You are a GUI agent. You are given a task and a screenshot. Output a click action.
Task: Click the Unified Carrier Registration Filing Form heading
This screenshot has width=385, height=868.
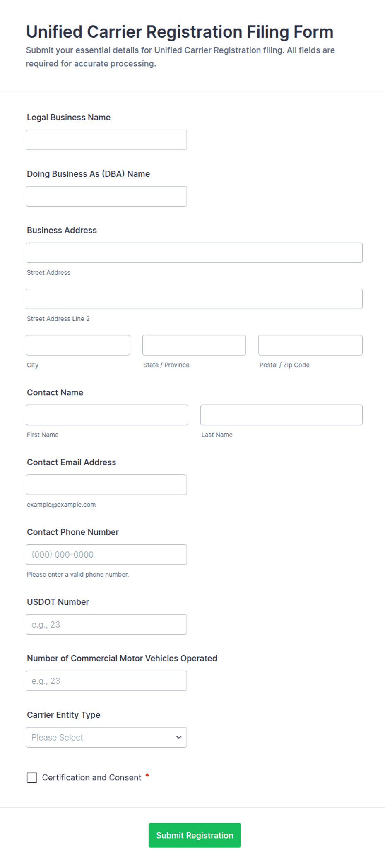click(x=180, y=32)
